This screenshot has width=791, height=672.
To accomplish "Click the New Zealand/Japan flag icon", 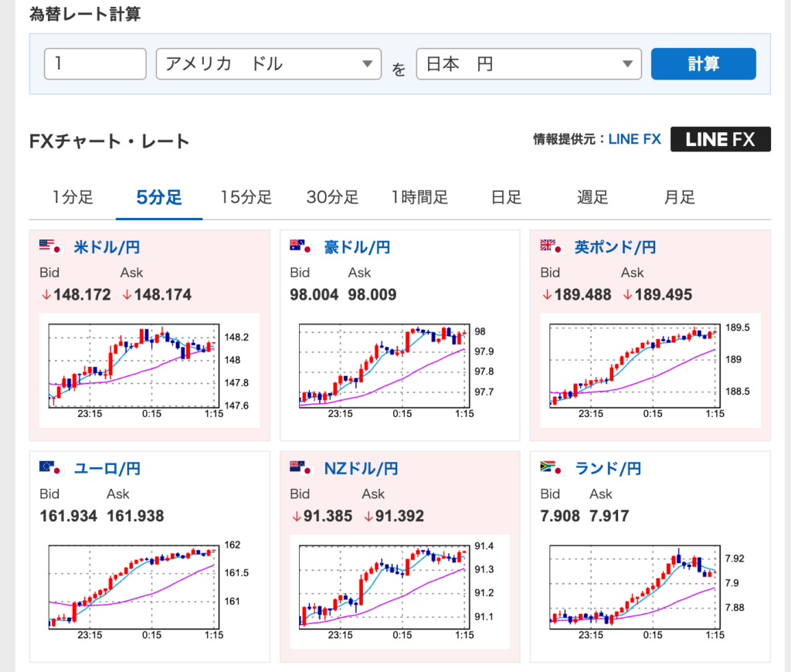I will (300, 468).
